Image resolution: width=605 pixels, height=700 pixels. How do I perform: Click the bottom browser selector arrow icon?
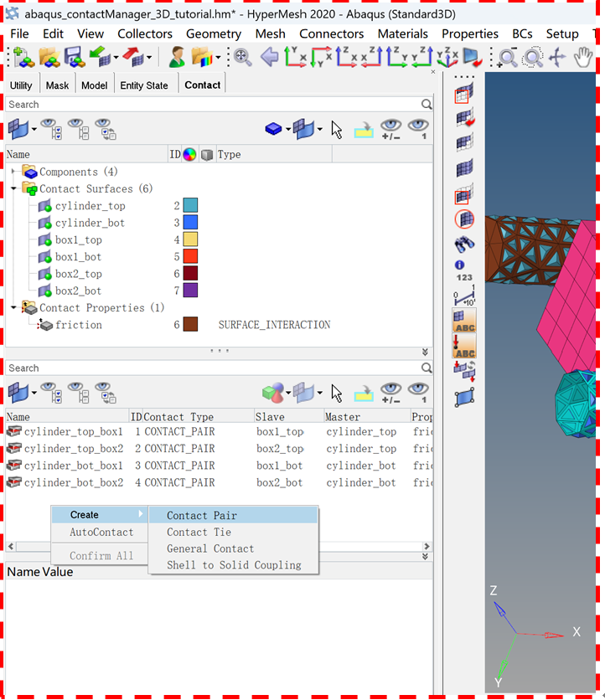click(337, 394)
